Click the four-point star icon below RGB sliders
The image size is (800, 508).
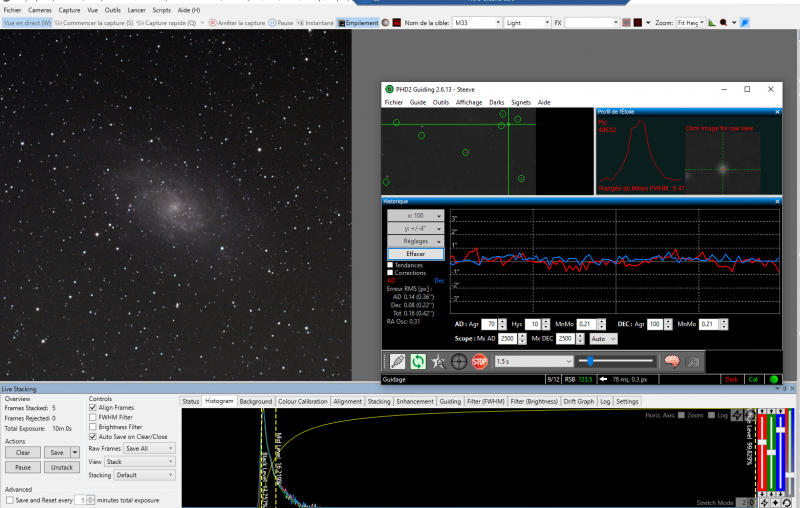pyautogui.click(x=776, y=503)
